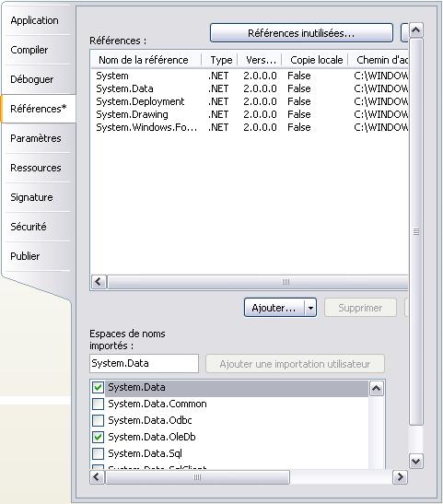Viewport: 443px width, 504px height.
Task: Uncheck the System.Data.OleDb namespace
Action: (98, 437)
